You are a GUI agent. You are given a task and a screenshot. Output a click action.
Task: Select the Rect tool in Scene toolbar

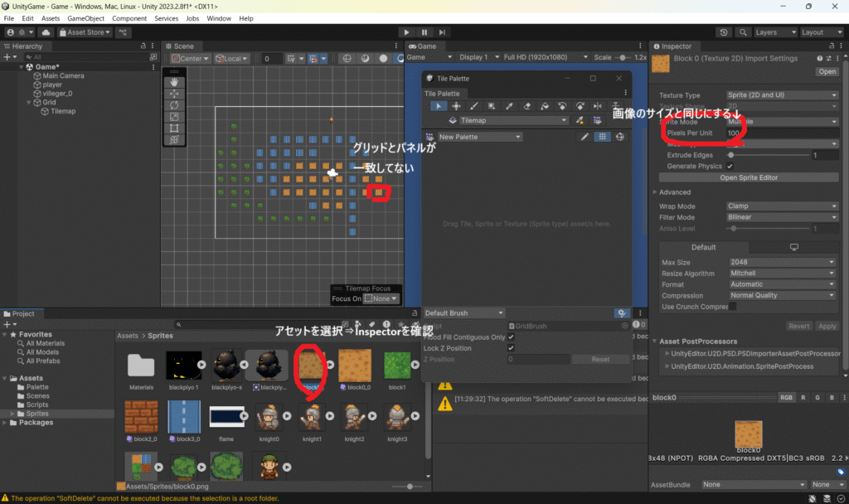174,128
